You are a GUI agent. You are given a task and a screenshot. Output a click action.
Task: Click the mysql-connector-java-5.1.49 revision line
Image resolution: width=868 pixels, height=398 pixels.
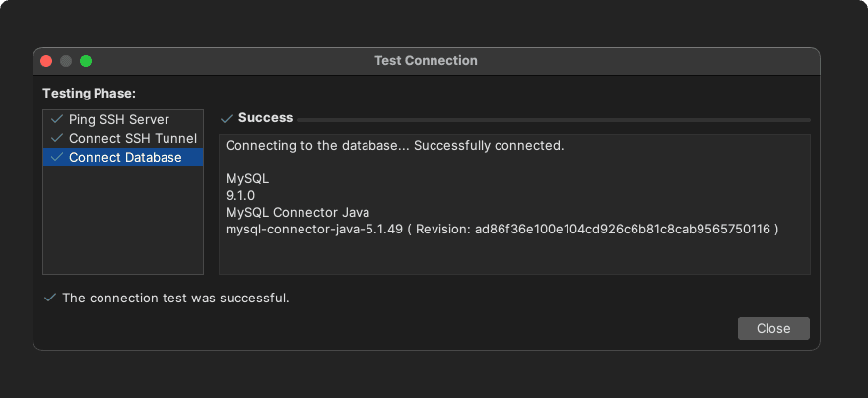pyautogui.click(x=502, y=230)
